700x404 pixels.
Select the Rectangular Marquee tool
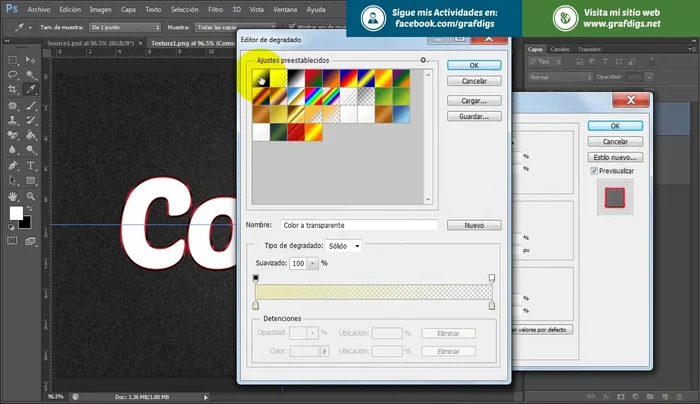pyautogui.click(x=13, y=60)
